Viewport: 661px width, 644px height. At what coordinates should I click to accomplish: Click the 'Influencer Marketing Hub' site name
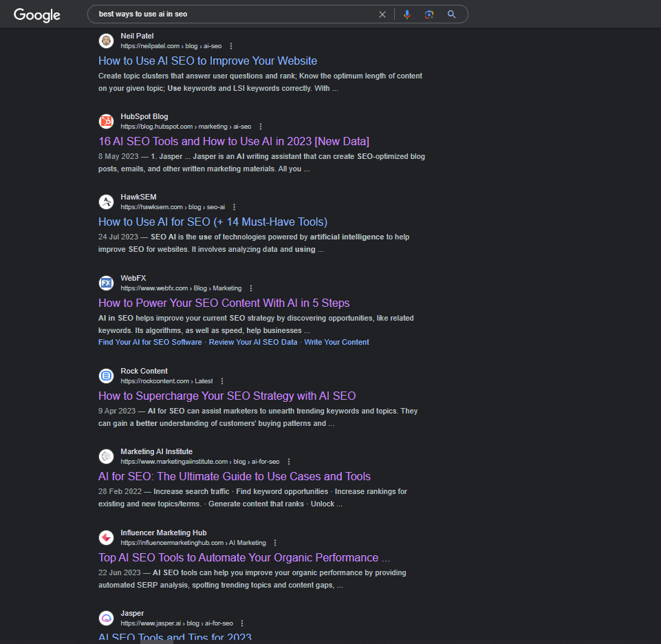164,533
